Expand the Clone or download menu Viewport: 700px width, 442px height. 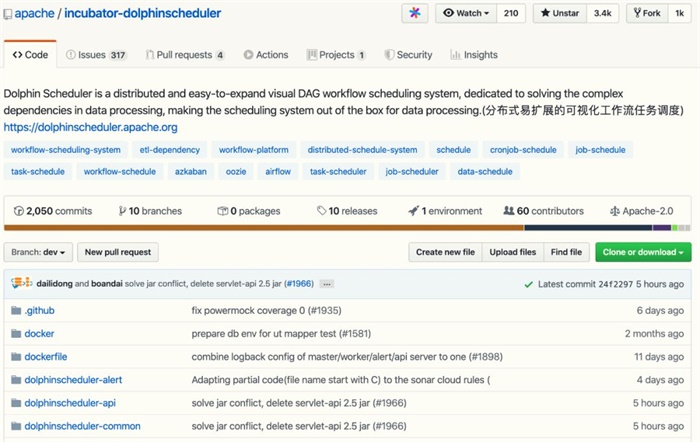[x=643, y=252]
